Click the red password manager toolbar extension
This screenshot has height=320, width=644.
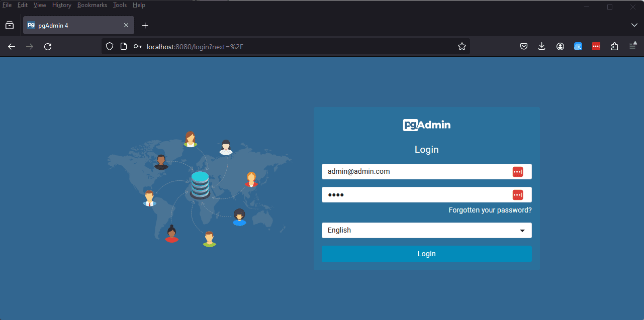tap(596, 47)
